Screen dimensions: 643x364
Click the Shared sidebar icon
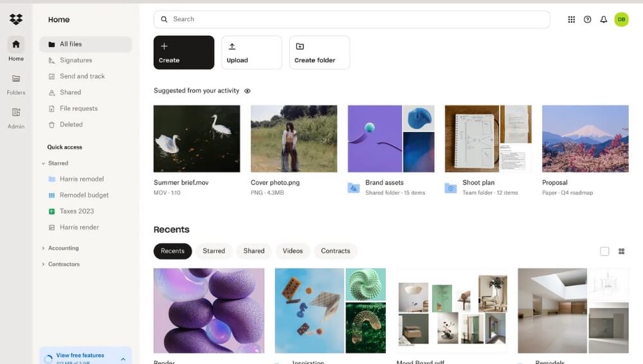pyautogui.click(x=51, y=93)
